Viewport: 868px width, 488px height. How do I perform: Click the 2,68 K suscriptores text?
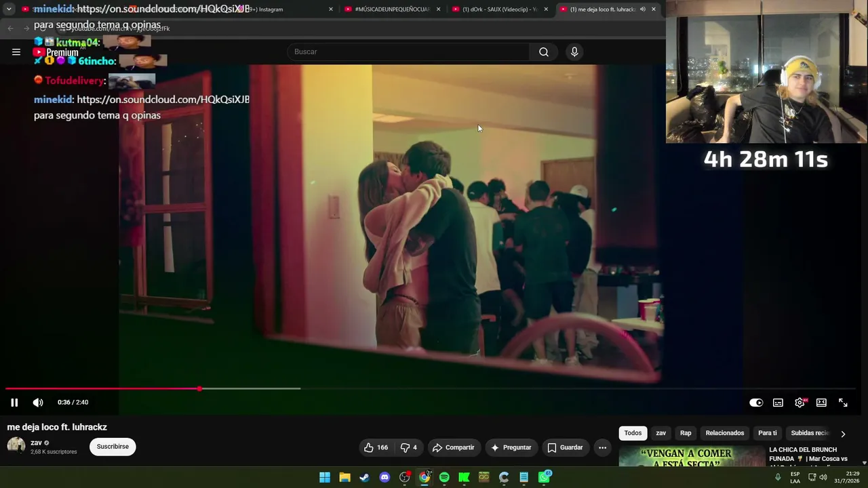coord(54,451)
